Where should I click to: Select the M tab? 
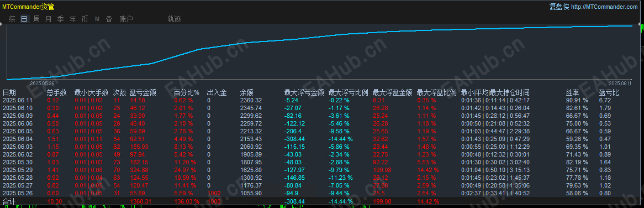(x=97, y=19)
